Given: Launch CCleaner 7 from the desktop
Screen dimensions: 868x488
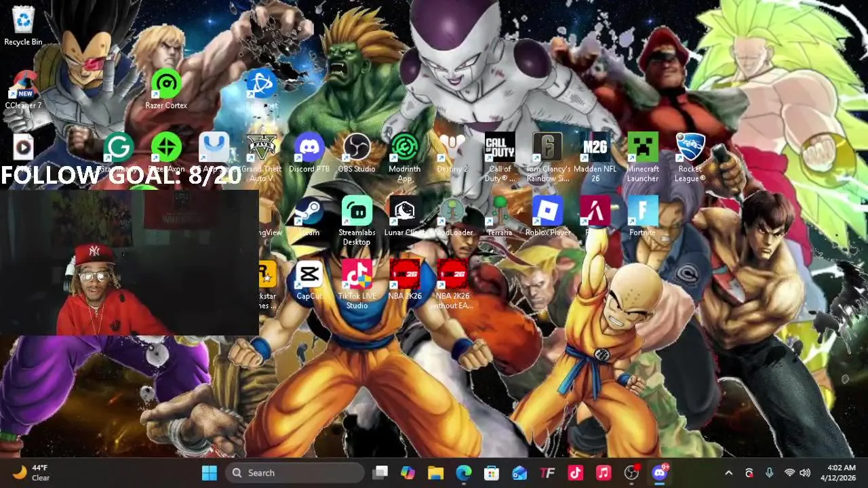Looking at the screenshot, I should pos(23,89).
